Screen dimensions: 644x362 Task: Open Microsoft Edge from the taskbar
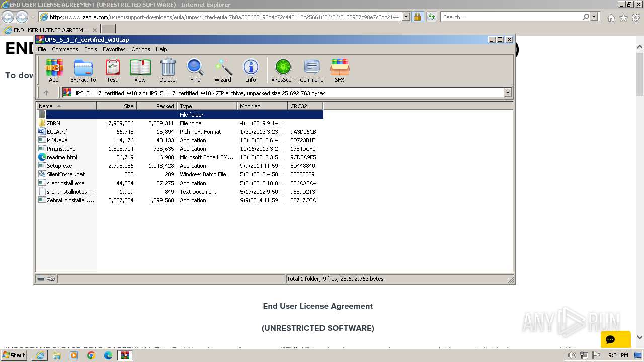pyautogui.click(x=108, y=355)
